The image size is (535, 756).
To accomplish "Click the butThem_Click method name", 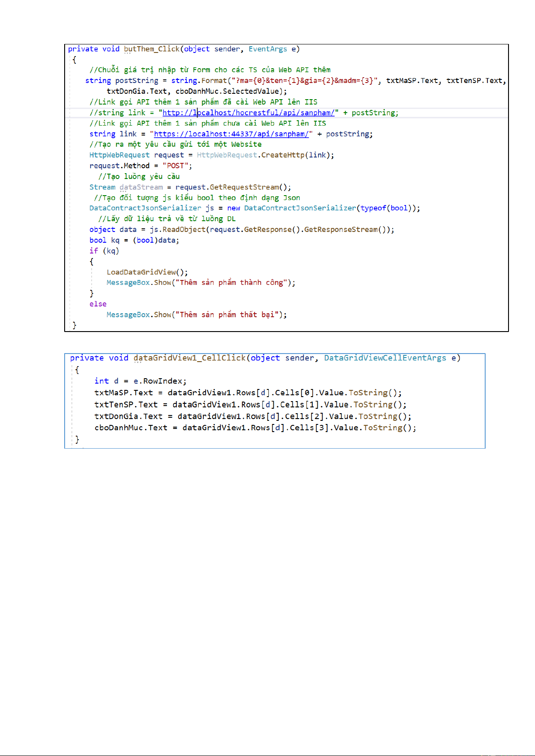I will pyautogui.click(x=152, y=49).
